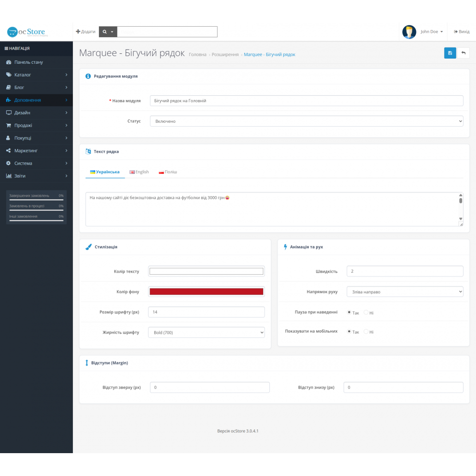The image size is (476, 476).
Task: Click the Розширення breadcrumb link
Action: [x=225, y=55]
